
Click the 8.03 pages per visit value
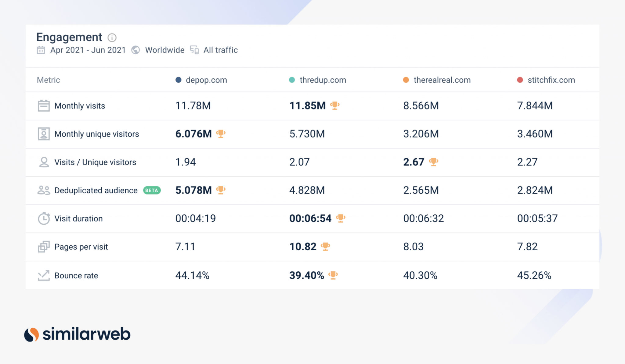tap(414, 246)
